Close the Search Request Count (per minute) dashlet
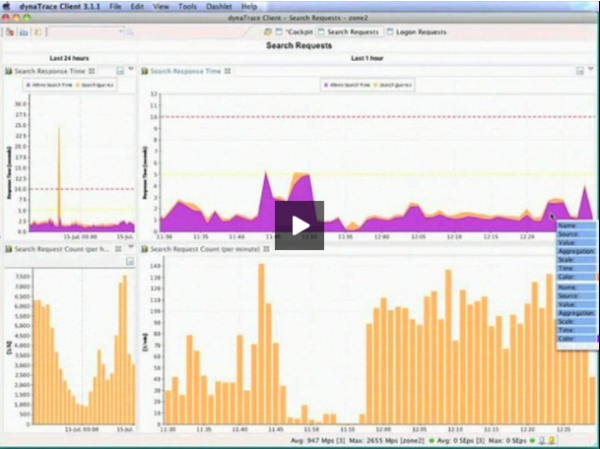 (x=266, y=249)
